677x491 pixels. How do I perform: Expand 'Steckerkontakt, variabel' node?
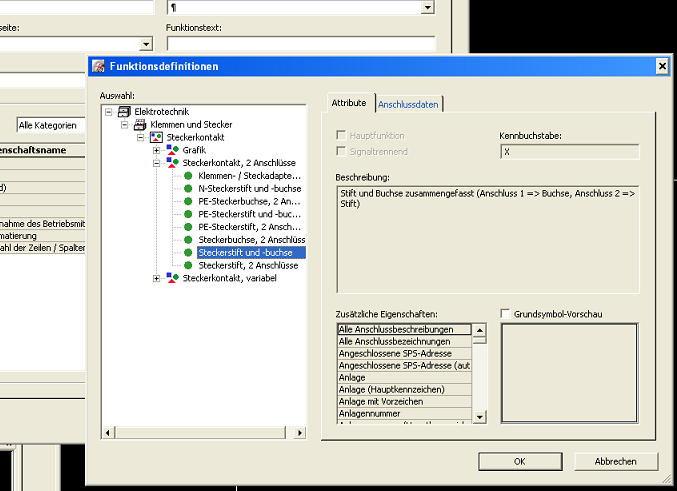pos(156,279)
